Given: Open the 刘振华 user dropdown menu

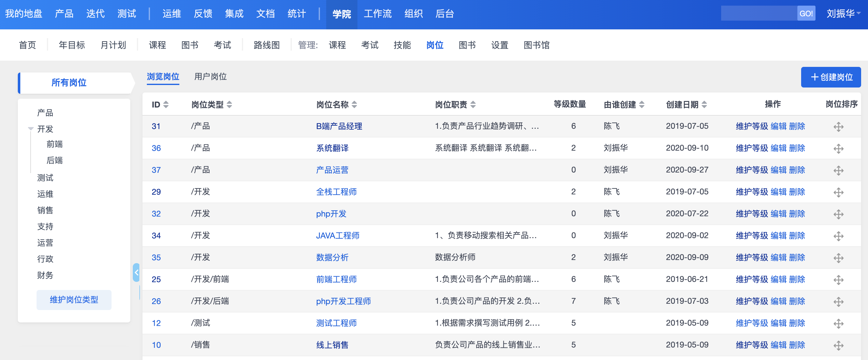Looking at the screenshot, I should pyautogui.click(x=843, y=13).
